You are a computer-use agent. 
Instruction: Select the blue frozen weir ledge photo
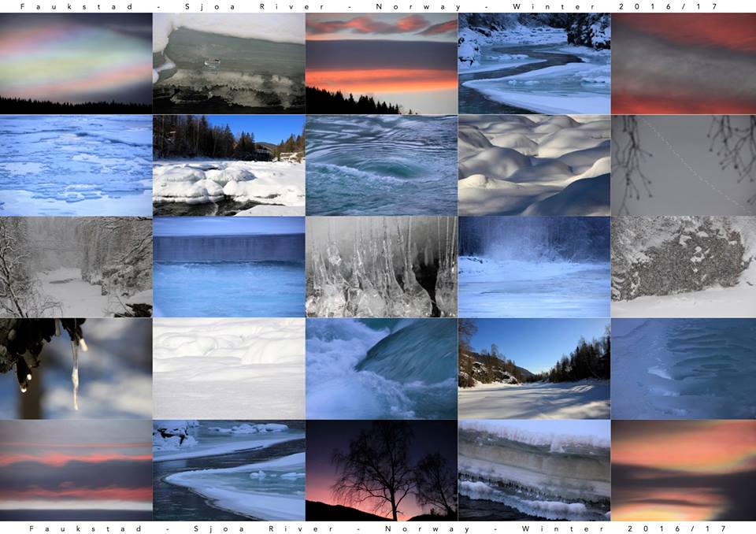[x=229, y=267]
